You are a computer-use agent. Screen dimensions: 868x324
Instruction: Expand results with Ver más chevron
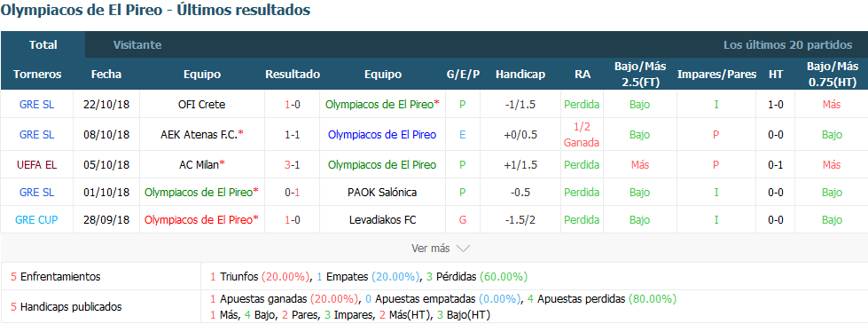[441, 249]
